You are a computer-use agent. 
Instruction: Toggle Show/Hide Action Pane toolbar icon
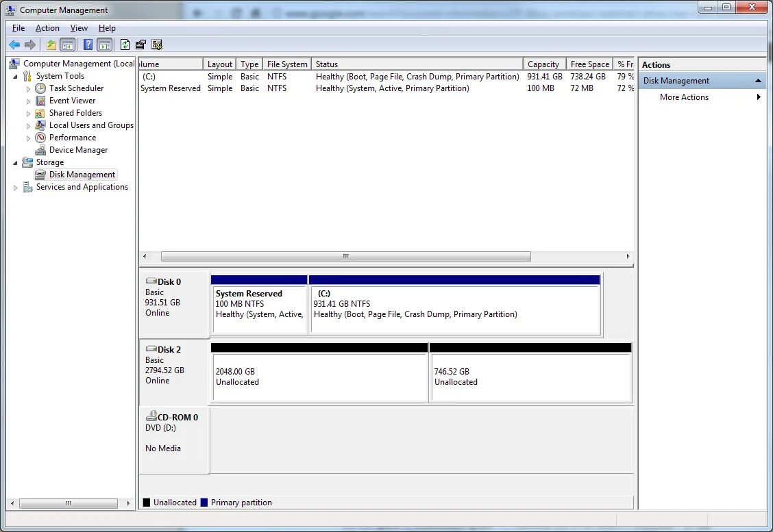pyautogui.click(x=105, y=45)
